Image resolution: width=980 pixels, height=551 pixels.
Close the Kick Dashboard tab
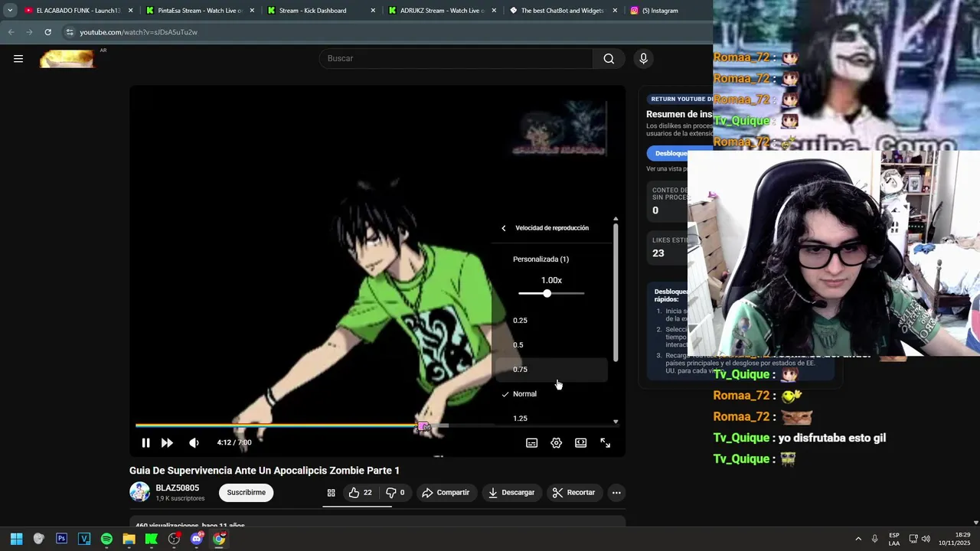point(373,11)
